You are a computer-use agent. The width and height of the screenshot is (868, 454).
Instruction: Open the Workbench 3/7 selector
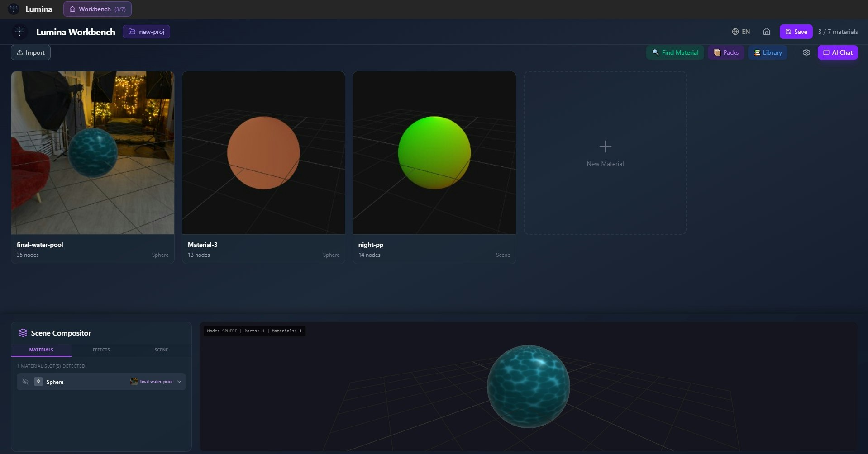[x=97, y=9]
